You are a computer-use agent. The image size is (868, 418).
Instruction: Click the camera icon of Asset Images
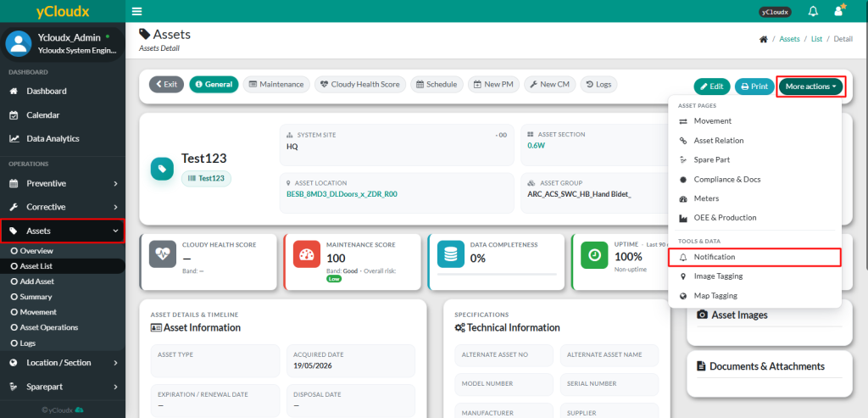(x=702, y=315)
